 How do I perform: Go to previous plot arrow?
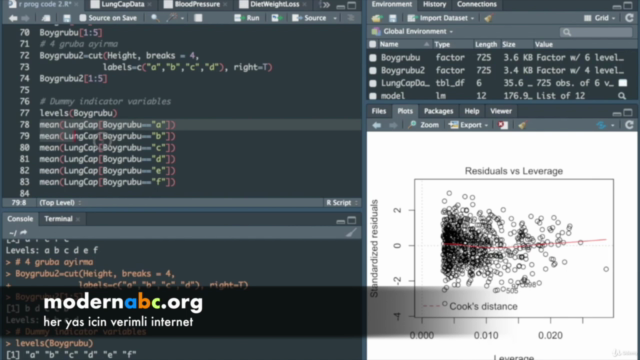click(377, 125)
